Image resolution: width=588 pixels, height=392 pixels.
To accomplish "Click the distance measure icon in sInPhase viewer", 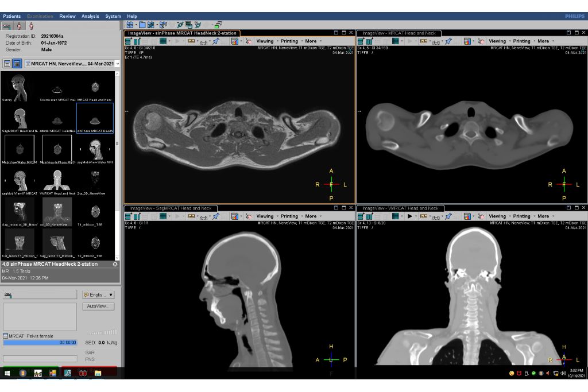I will click(204, 41).
